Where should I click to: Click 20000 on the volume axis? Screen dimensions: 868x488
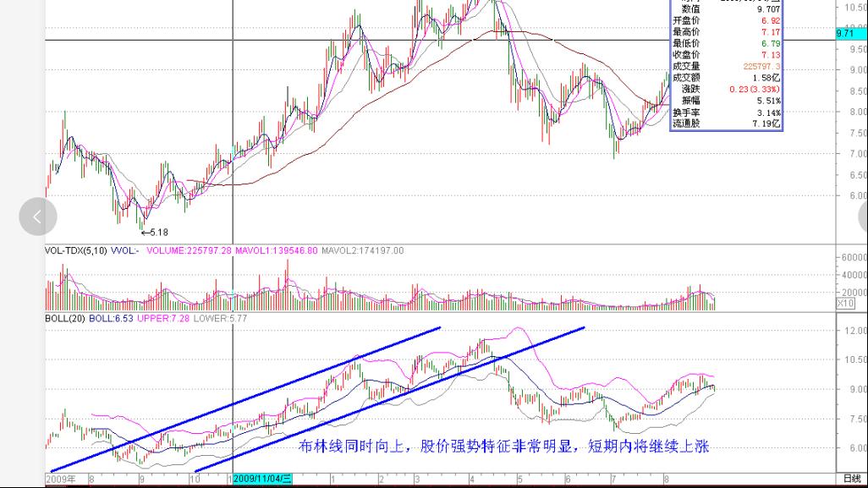[x=854, y=293]
